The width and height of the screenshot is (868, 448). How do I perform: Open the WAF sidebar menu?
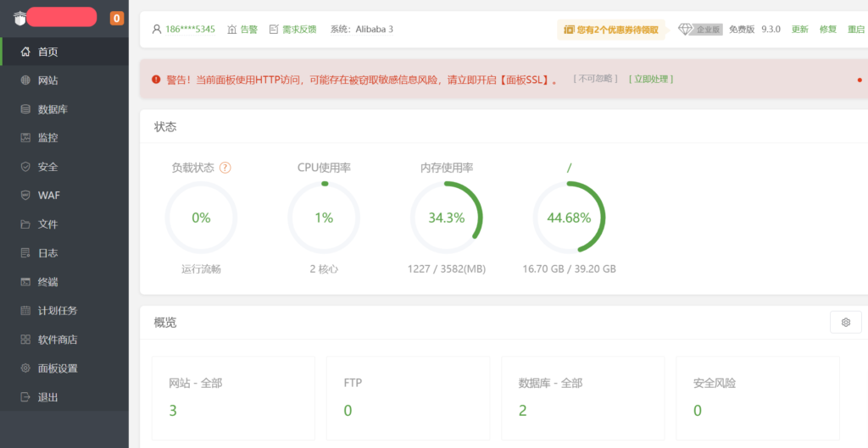pyautogui.click(x=48, y=196)
